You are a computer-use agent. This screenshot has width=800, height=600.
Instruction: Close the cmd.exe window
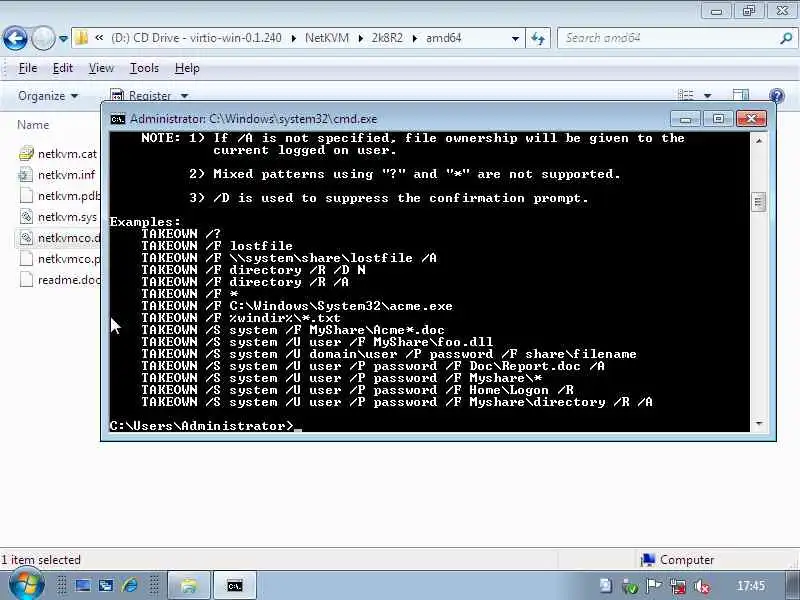(x=751, y=119)
